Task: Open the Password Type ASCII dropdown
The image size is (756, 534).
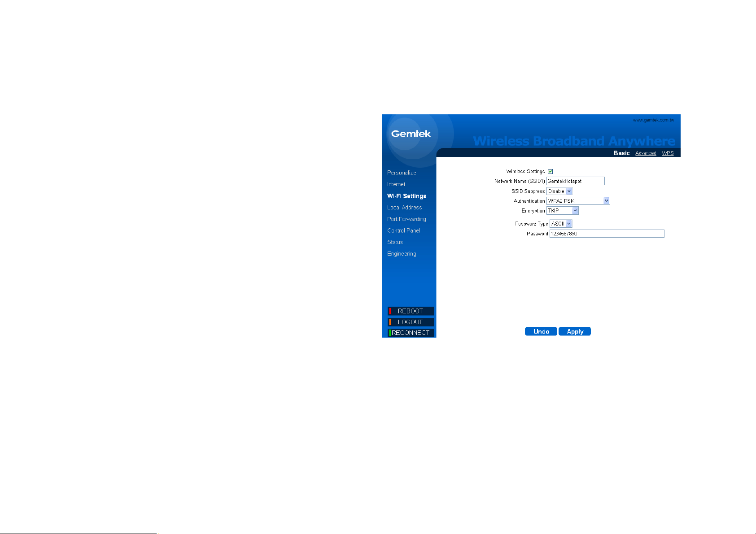Action: (561, 224)
